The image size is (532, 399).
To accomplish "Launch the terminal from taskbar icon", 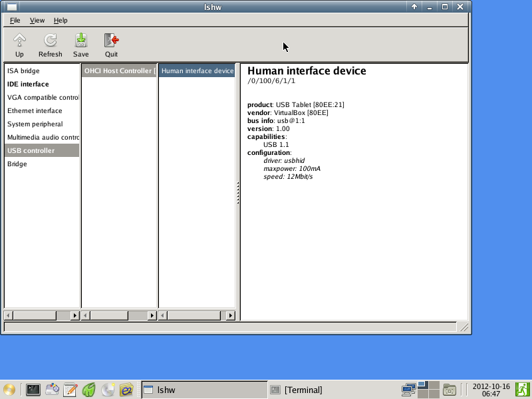I will [33, 390].
